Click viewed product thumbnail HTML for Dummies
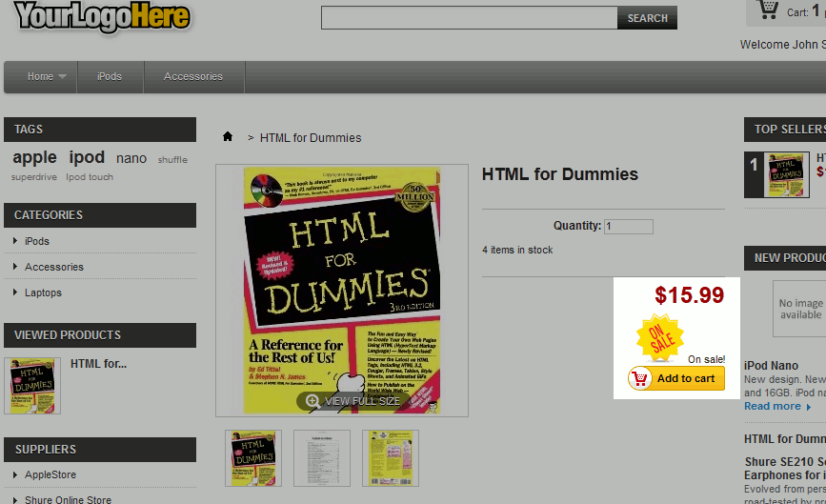This screenshot has width=826, height=504. 32,386
